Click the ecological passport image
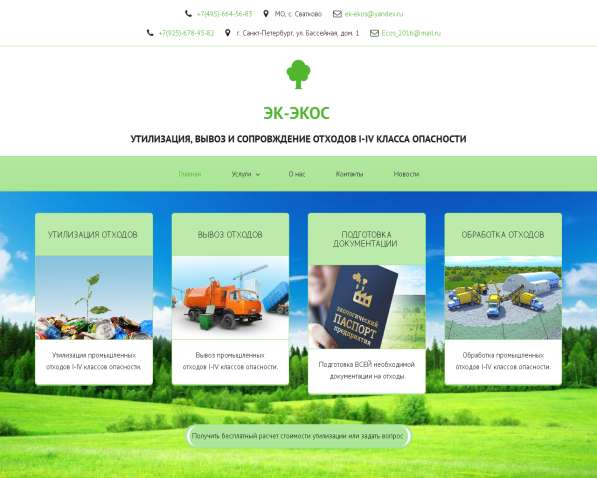This screenshot has width=597, height=478. pos(367,307)
